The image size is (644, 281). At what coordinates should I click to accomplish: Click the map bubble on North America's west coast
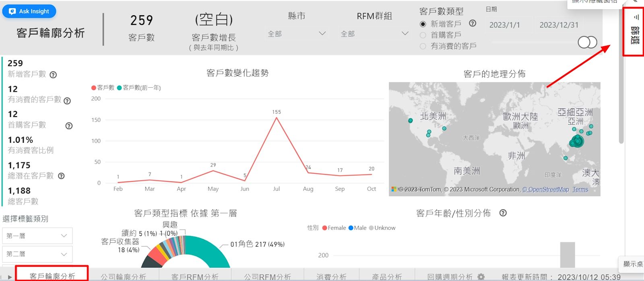tap(410, 121)
